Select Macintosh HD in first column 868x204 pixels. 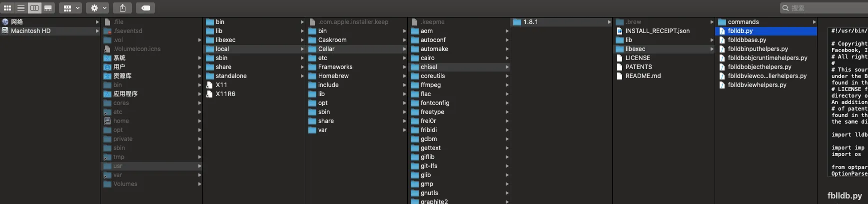pyautogui.click(x=30, y=31)
